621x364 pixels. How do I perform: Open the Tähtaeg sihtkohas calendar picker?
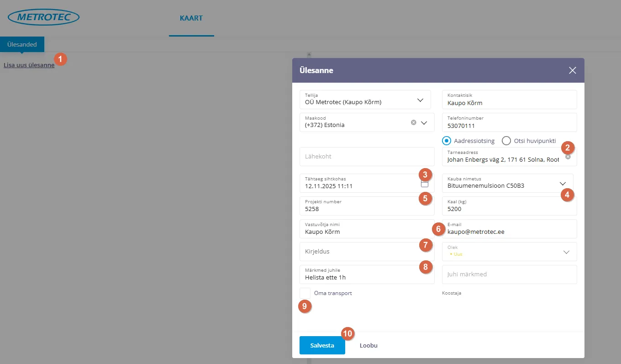(425, 184)
